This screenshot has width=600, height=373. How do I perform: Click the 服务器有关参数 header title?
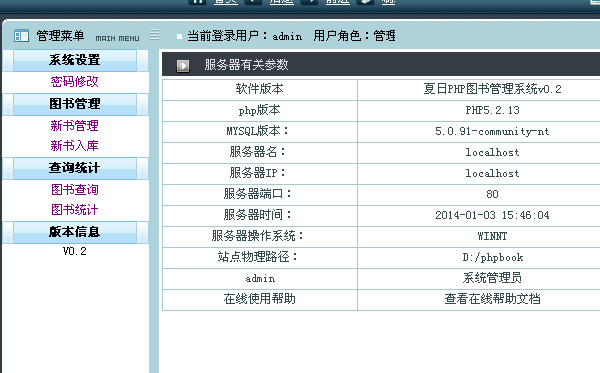pos(246,65)
